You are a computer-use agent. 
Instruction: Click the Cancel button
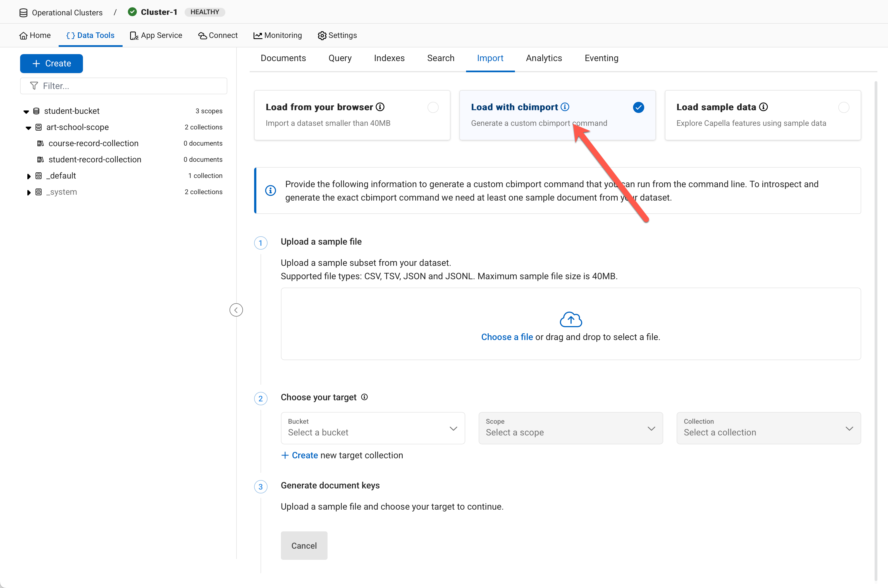click(304, 546)
